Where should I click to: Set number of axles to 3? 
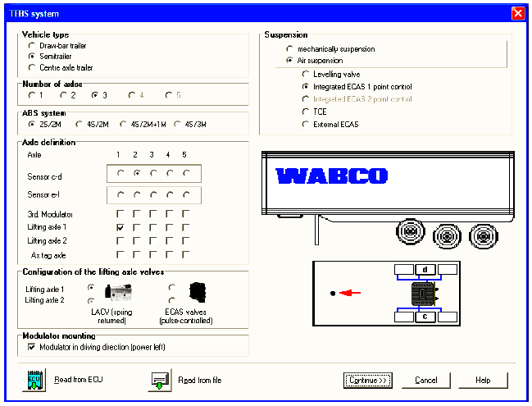point(94,95)
